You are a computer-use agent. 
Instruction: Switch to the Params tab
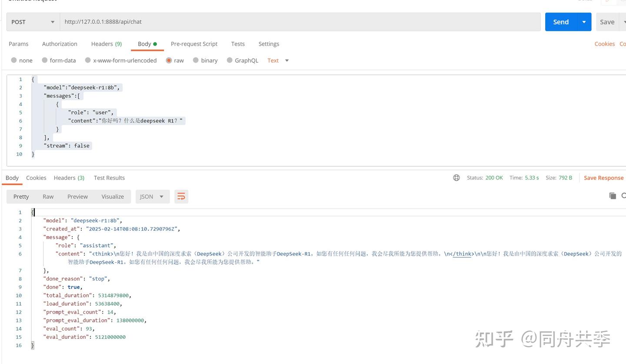[x=19, y=44]
